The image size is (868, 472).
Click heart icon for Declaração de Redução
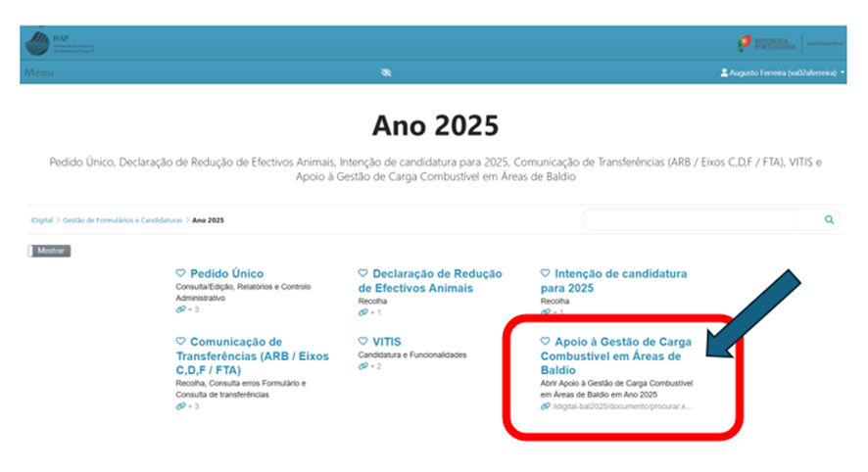363,274
